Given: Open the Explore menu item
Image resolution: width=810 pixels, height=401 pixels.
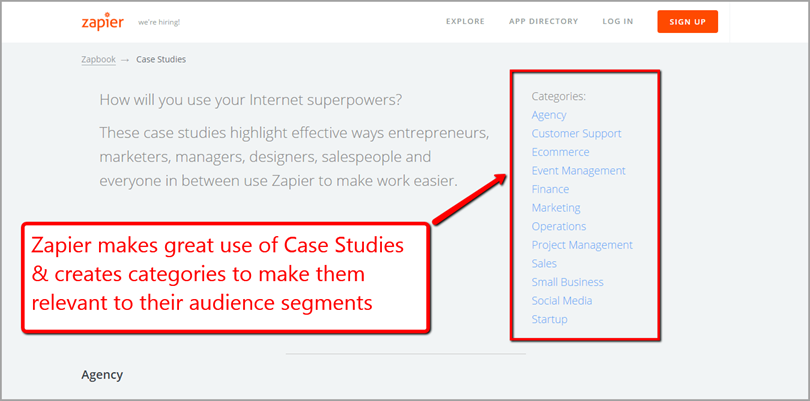Looking at the screenshot, I should [465, 21].
